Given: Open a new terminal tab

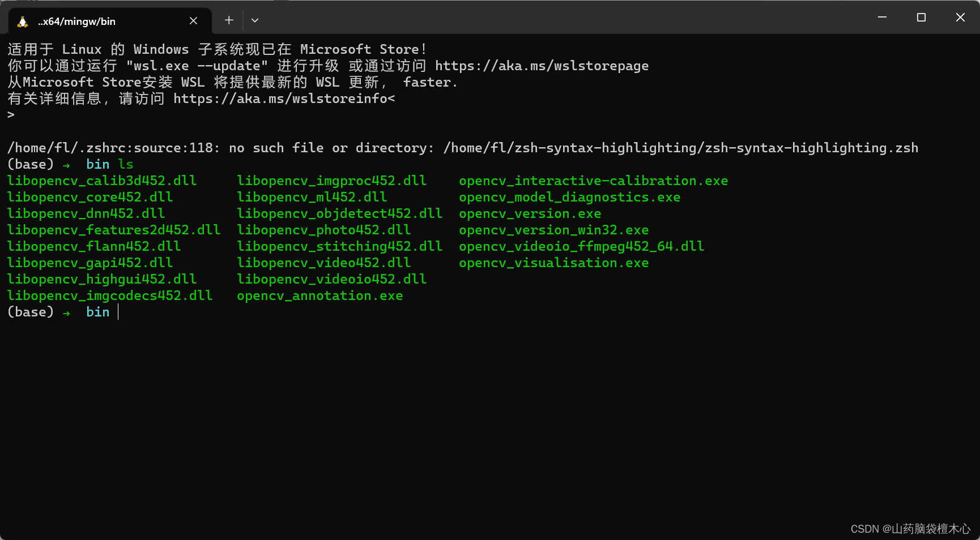Looking at the screenshot, I should click(x=229, y=20).
